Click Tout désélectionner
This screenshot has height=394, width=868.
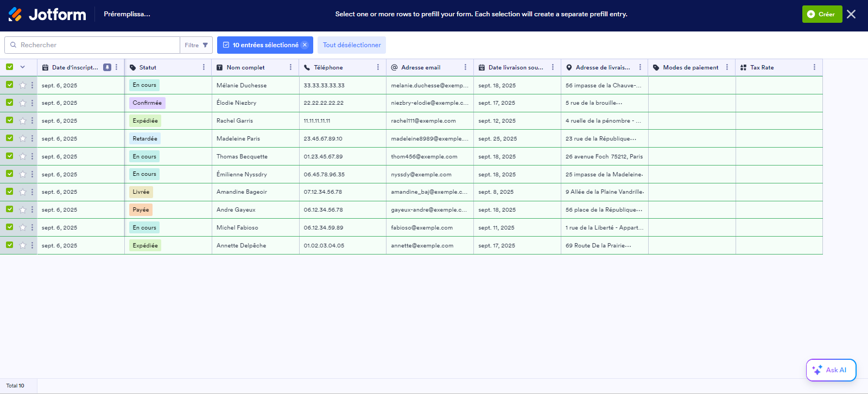(352, 45)
